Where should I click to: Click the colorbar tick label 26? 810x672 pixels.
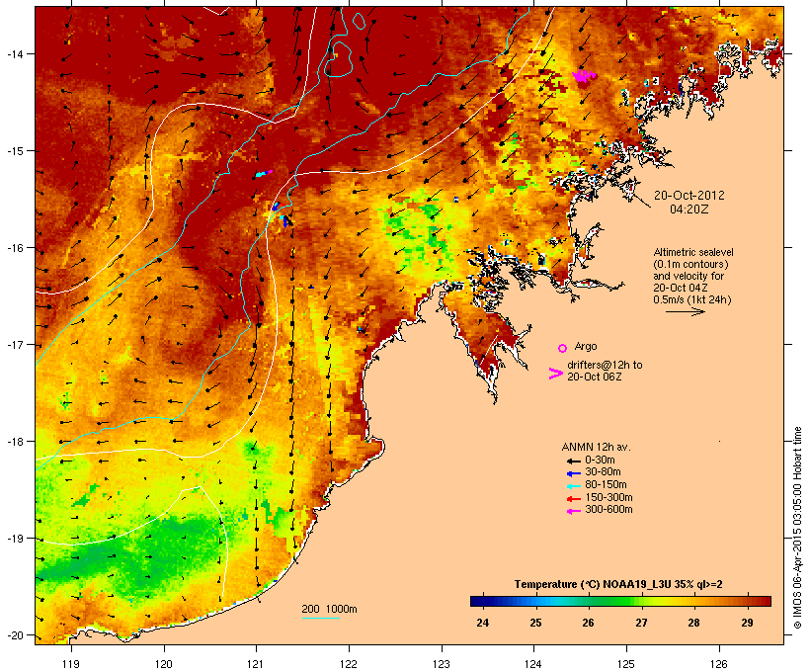click(x=589, y=623)
